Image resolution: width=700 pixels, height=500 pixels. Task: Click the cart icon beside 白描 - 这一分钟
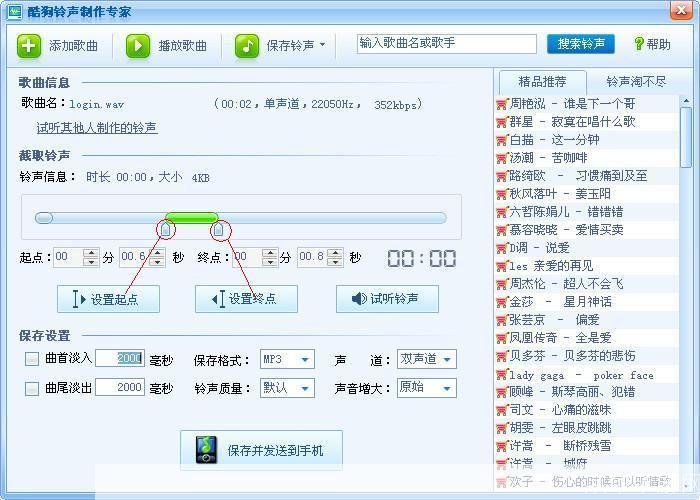tap(502, 140)
